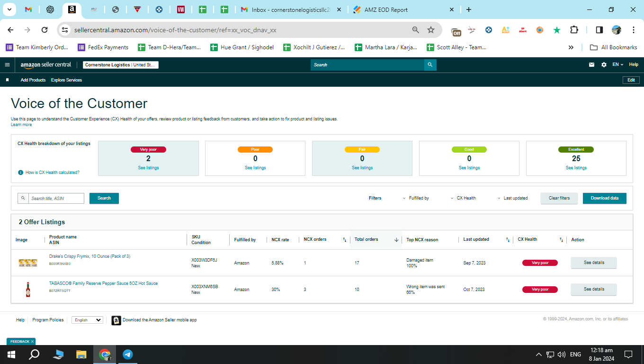Screen dimensions: 644x364
Task: Expand the Last updated filter
Action: coord(512,198)
